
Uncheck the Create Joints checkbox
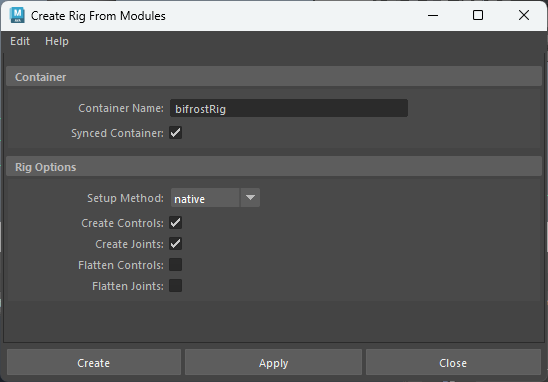coord(175,244)
